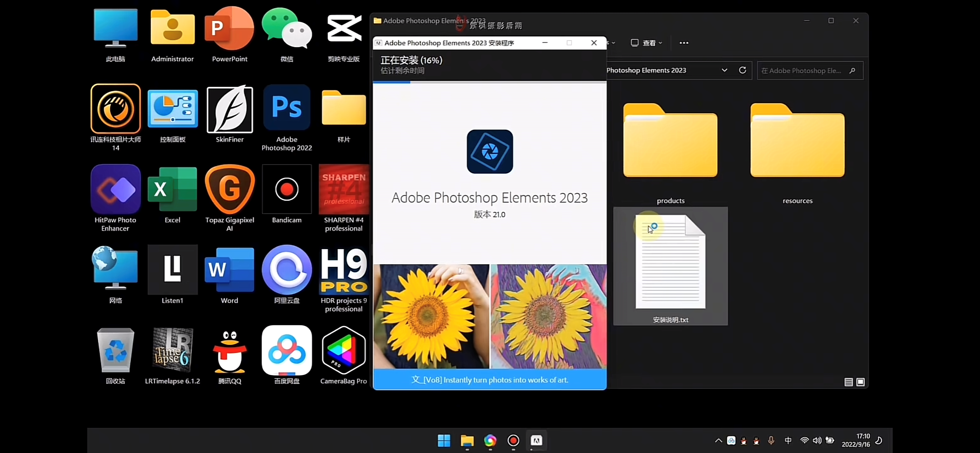This screenshot has width=980, height=453.
Task: Launch Excel from the desktop
Action: [173, 195]
